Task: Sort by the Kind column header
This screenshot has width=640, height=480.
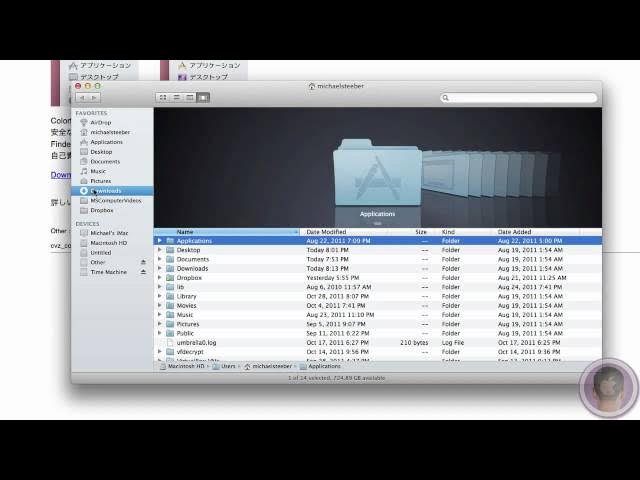Action: pyautogui.click(x=448, y=232)
